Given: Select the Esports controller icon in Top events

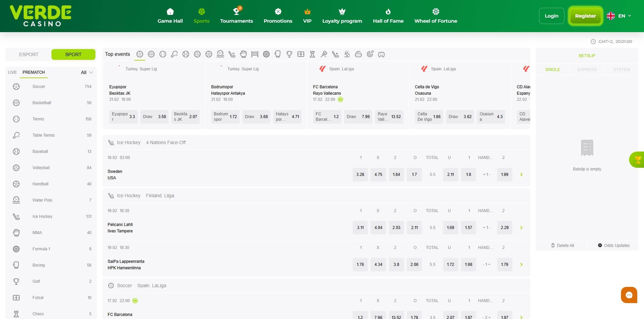Looking at the screenshot, I should point(382,54).
